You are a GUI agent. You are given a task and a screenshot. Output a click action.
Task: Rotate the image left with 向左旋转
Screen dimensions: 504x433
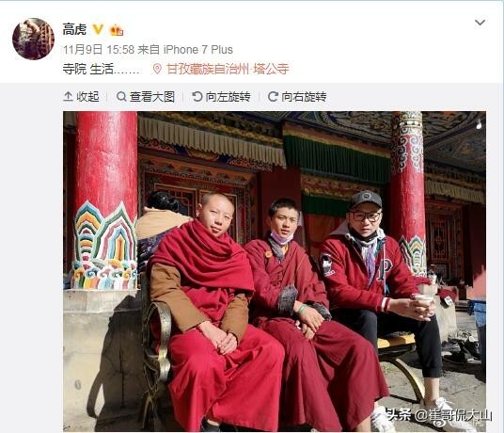pos(221,97)
